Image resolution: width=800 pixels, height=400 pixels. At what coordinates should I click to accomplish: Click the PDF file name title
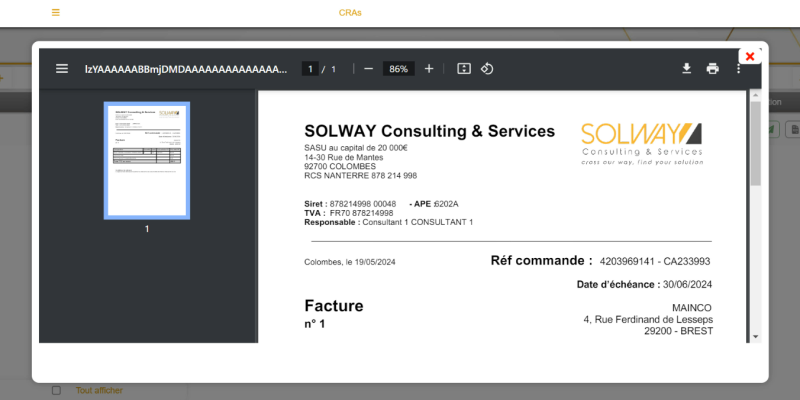(186, 69)
